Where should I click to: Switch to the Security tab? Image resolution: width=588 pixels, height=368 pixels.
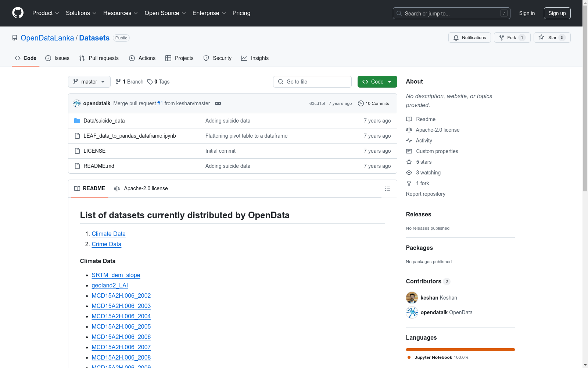click(218, 58)
